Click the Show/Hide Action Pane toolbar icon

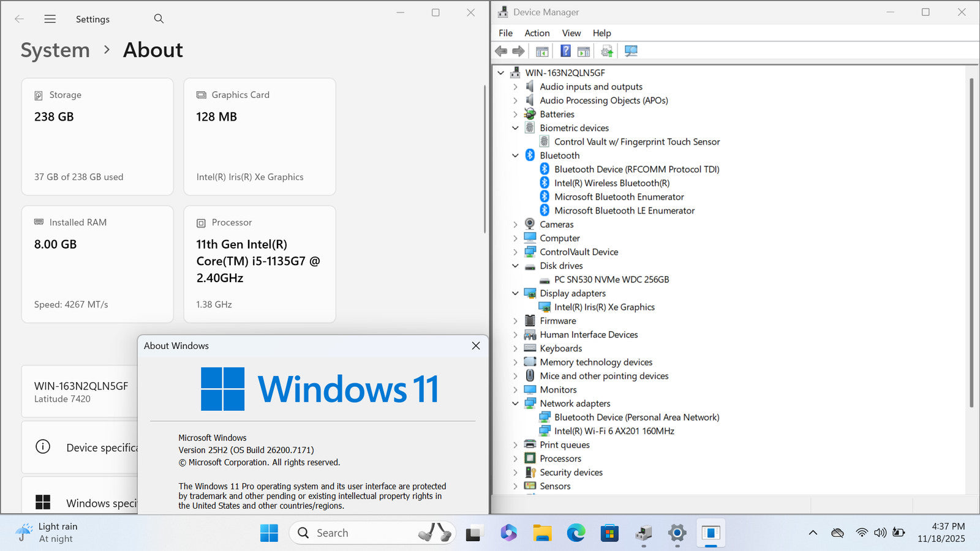click(584, 51)
